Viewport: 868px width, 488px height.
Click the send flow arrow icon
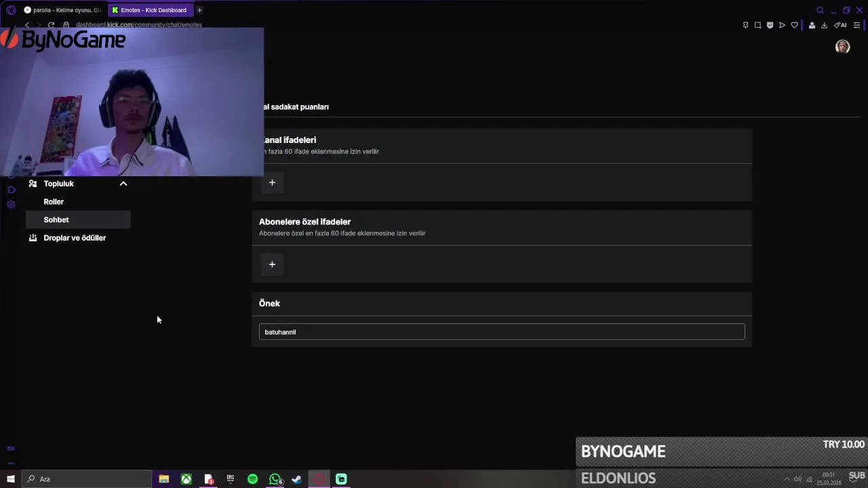point(782,25)
